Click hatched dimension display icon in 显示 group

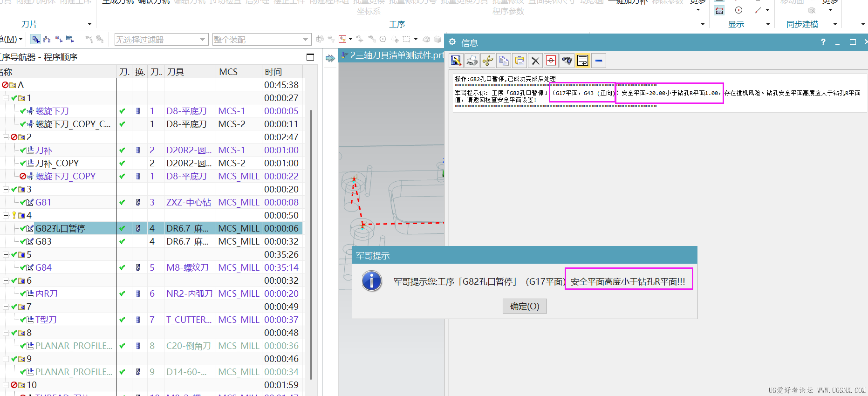tap(719, 10)
